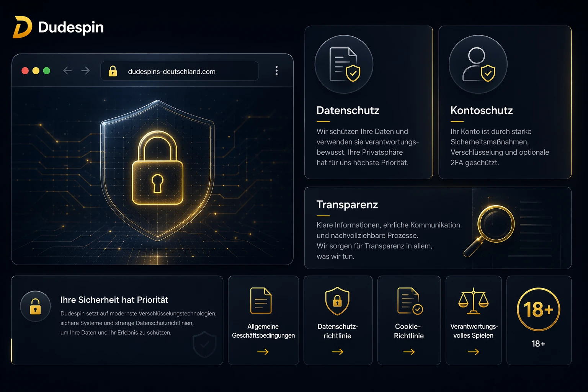Click arrow under Datenschutzrichtlinie

tap(338, 352)
